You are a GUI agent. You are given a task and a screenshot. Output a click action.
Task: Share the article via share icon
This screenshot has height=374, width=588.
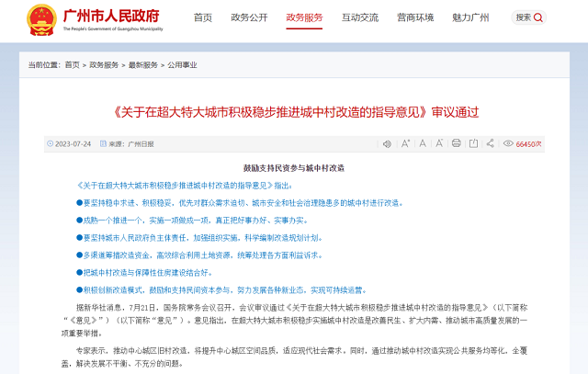coord(490,143)
